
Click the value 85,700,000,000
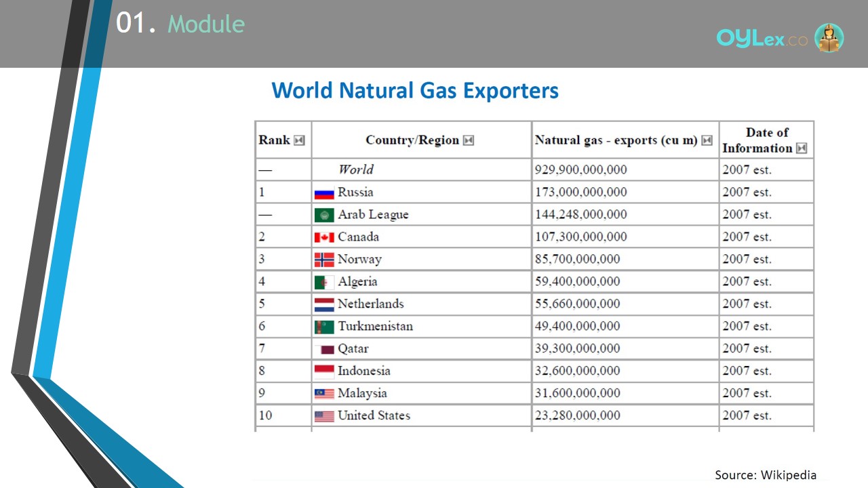tap(577, 260)
